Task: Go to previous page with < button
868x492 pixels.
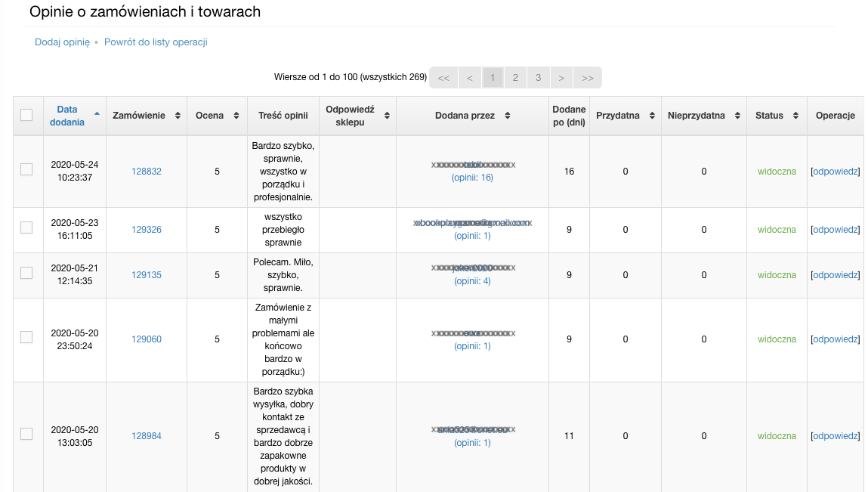Action: coord(469,78)
